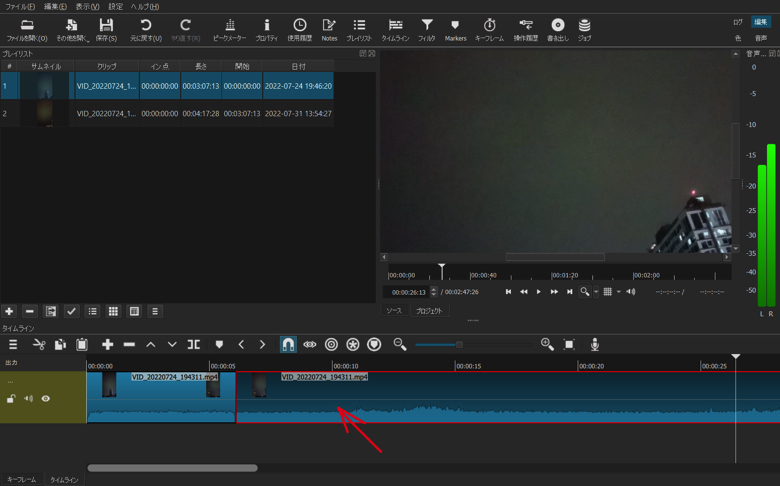
Task: Open the 書き出し export icon
Action: [558, 30]
